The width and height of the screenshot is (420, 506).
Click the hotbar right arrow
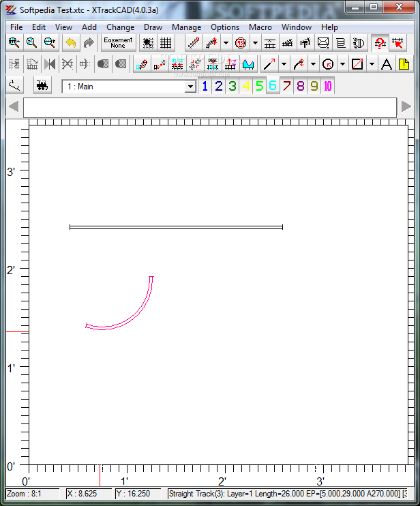point(406,106)
